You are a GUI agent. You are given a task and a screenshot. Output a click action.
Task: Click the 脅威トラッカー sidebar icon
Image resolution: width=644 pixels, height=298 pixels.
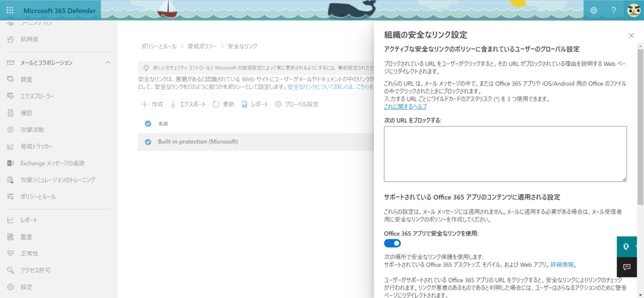pos(10,146)
